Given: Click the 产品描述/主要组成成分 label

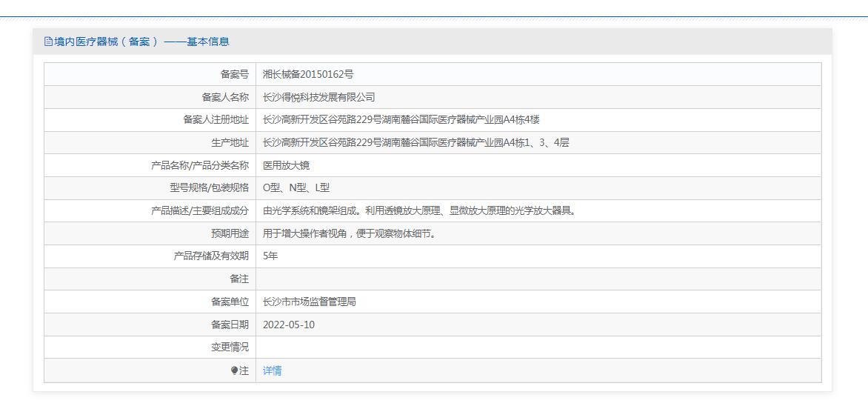Looking at the screenshot, I should pos(200,211).
